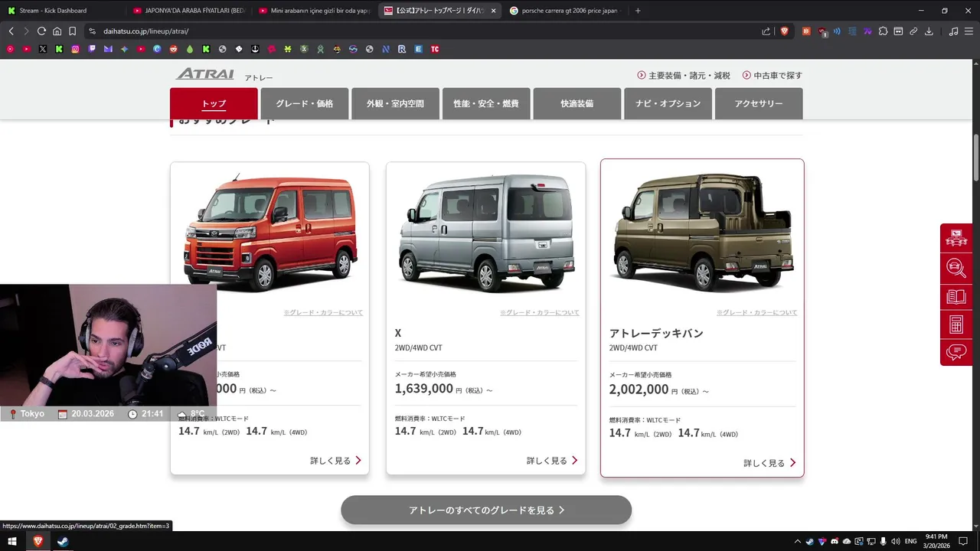
Task: Open a new browser tab with plus button
Action: click(638, 11)
